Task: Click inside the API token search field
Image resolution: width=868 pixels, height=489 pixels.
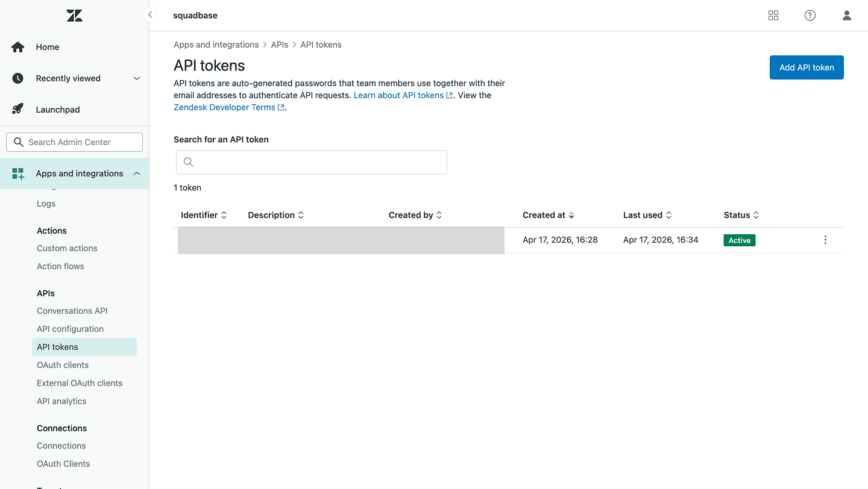Action: 311,162
